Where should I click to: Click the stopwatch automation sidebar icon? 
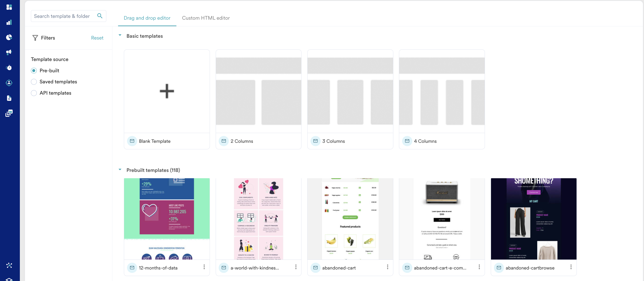click(x=9, y=68)
